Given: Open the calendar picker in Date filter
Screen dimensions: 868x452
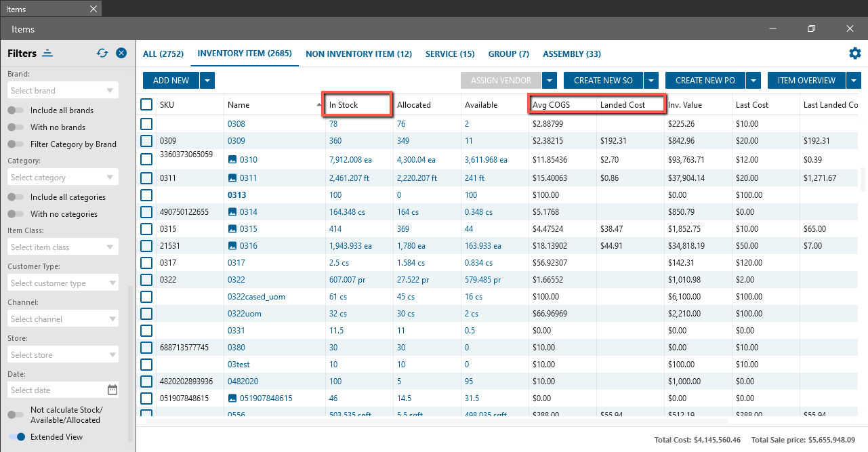Looking at the screenshot, I should (x=112, y=390).
